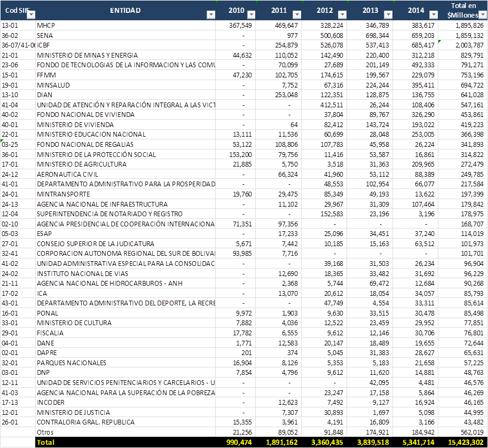Select the PARQUES NACIONALES cell
The height and width of the screenshot is (448, 488).
(x=125, y=363)
